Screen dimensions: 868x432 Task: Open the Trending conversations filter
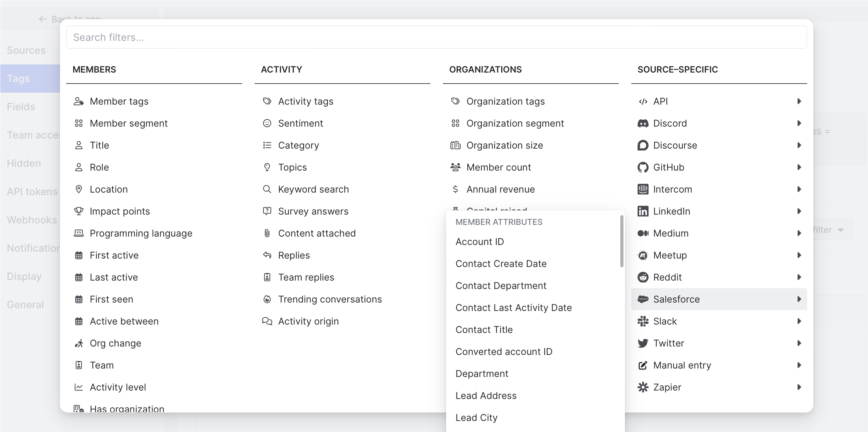click(330, 299)
